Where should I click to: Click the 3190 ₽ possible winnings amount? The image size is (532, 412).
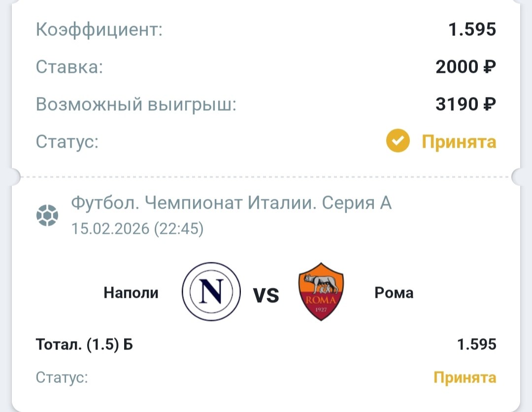465,104
